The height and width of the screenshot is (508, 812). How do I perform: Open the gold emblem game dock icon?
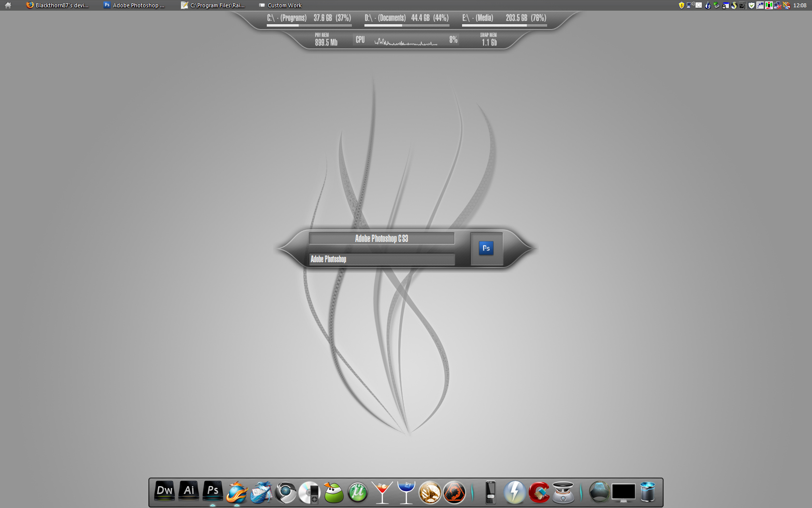pos(430,493)
